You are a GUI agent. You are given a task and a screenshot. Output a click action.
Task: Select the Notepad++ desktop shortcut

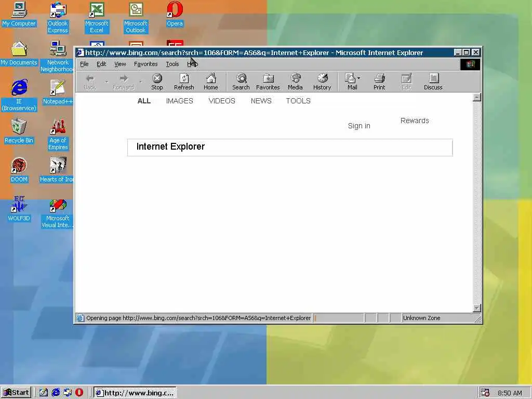pos(58,92)
